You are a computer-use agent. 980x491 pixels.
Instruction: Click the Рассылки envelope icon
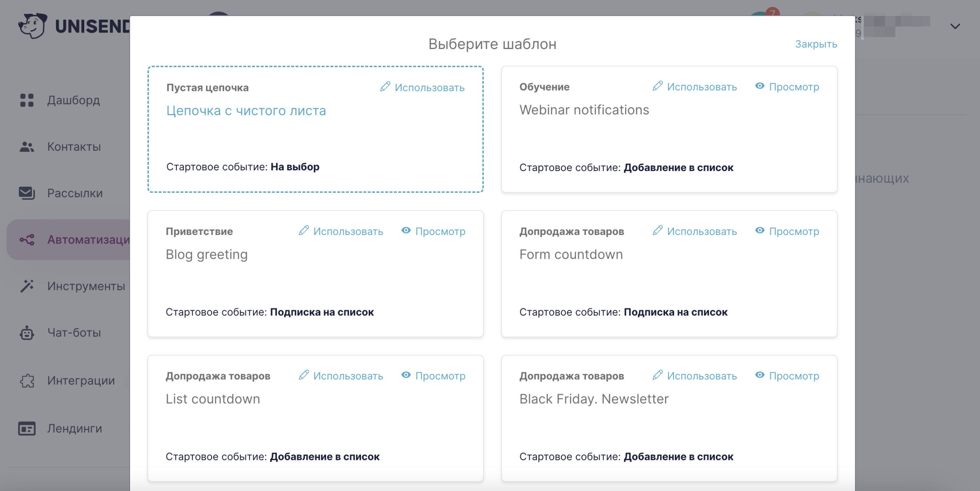(x=27, y=193)
